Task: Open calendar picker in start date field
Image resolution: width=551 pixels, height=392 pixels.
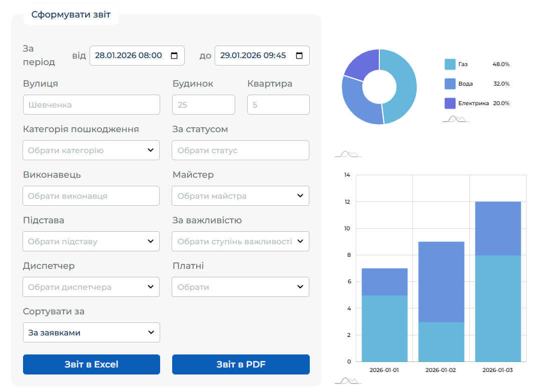Action: coord(174,56)
